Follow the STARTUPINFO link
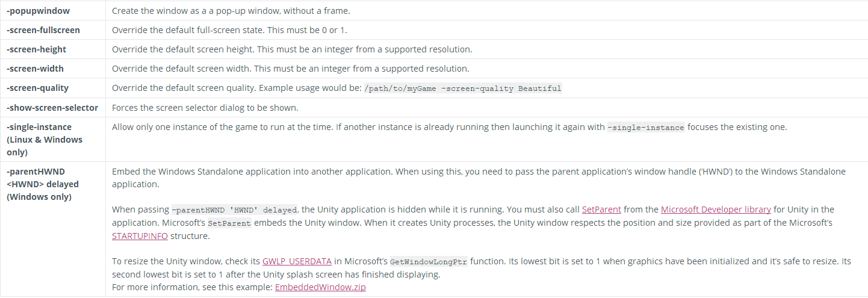The width and height of the screenshot is (868, 298). 140,236
